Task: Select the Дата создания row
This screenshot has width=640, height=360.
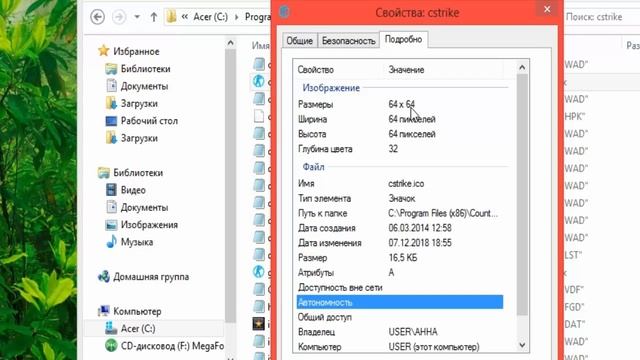Action: [400, 228]
